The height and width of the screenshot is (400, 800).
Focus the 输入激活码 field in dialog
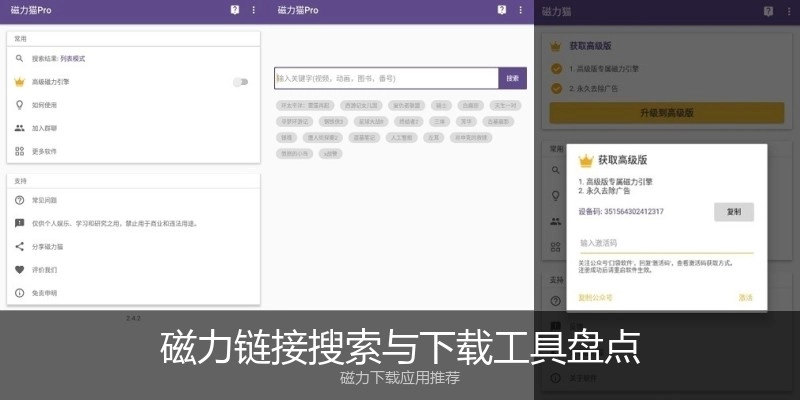click(x=666, y=243)
